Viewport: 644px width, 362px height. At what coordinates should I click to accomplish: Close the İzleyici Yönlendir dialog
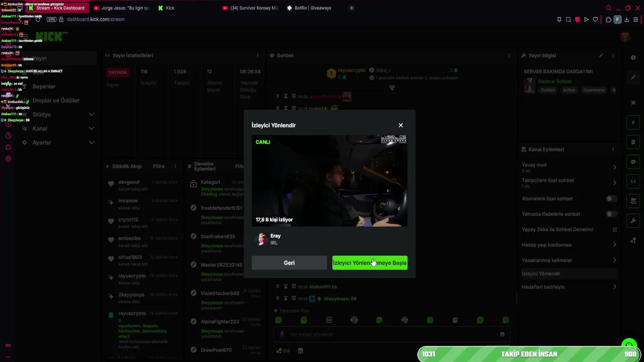(x=400, y=125)
